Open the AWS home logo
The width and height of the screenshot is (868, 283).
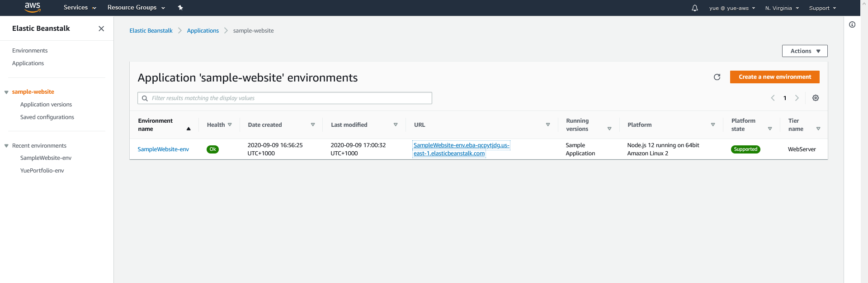(33, 7)
